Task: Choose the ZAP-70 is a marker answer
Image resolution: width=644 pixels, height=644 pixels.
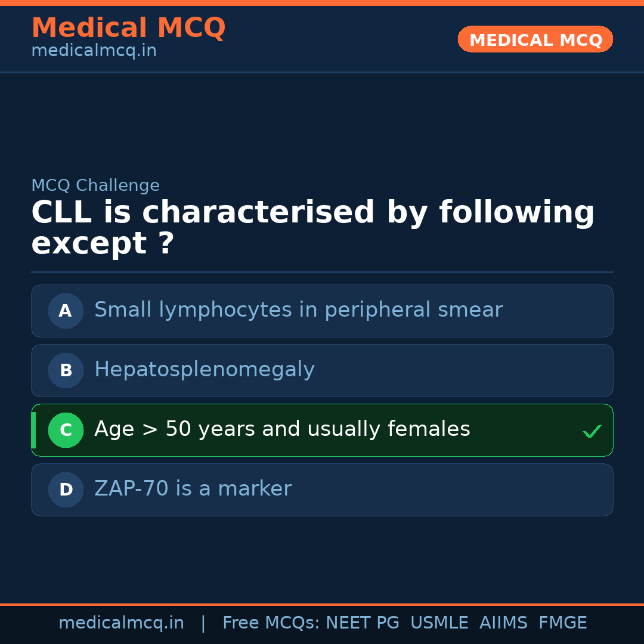Action: click(193, 489)
